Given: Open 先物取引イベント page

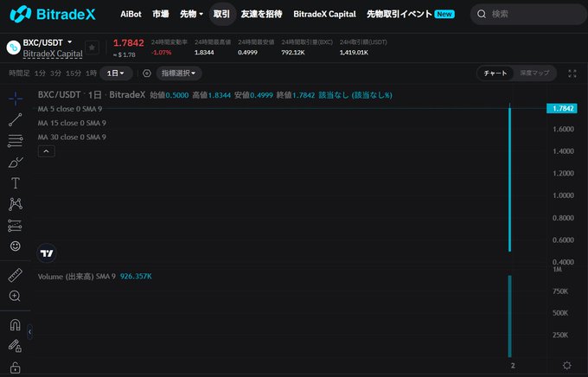Looking at the screenshot, I should [x=411, y=14].
